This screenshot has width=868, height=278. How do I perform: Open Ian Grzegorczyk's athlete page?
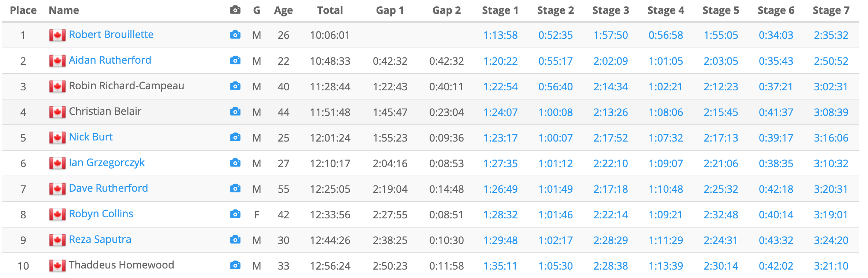coord(107,163)
